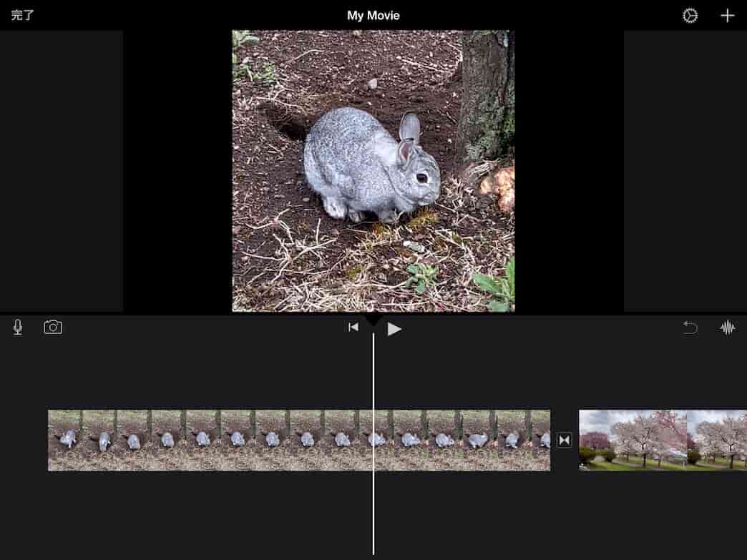
Task: Play the movie
Action: tap(394, 328)
